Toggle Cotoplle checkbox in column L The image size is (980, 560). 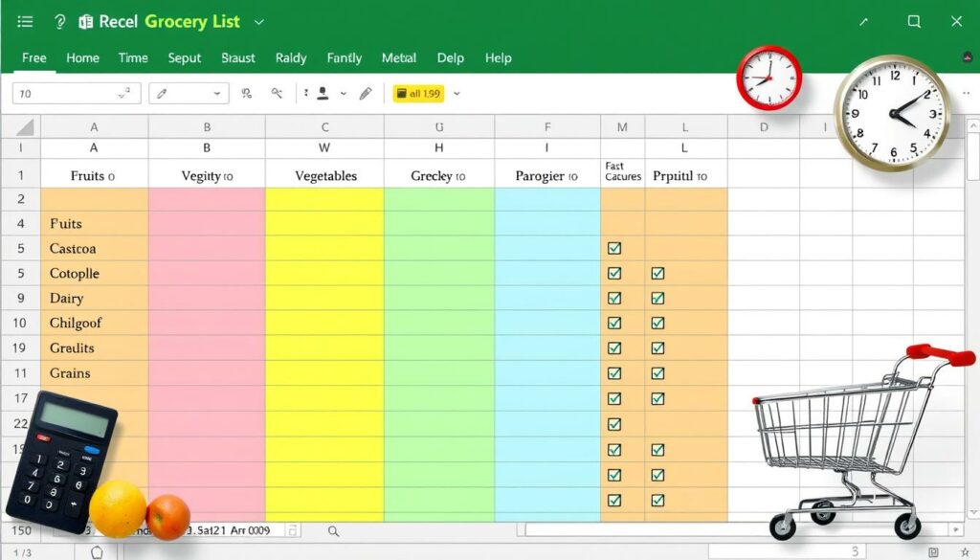click(657, 273)
